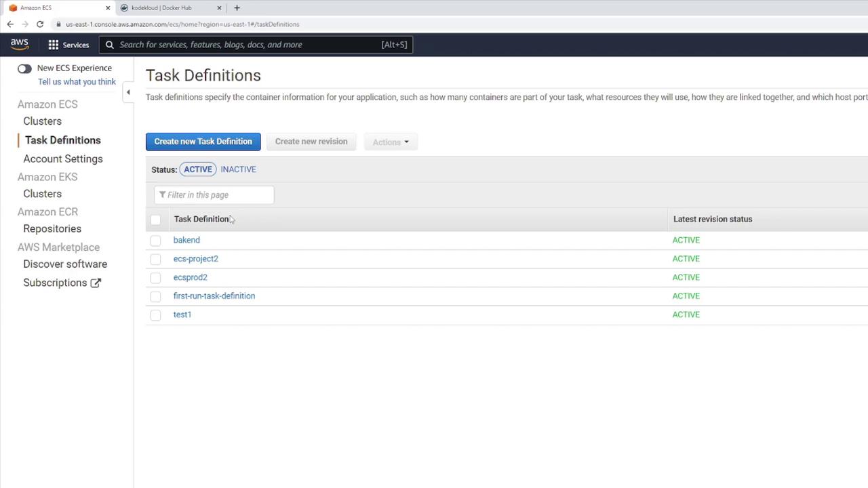This screenshot has width=868, height=488.
Task: Check the first-run-task-definition row checkbox
Action: [155, 296]
